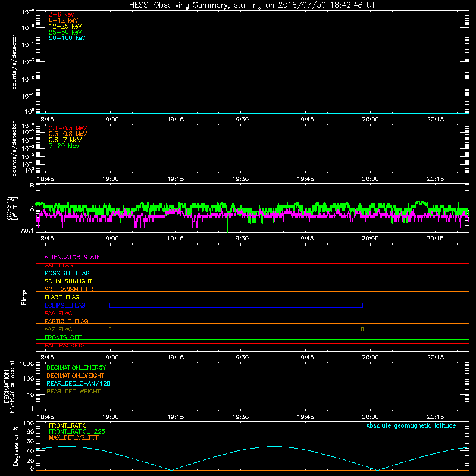Click the dim AAZ_FLAG label
Image resolution: width=476 pixels, height=476 pixels.
coord(58,329)
